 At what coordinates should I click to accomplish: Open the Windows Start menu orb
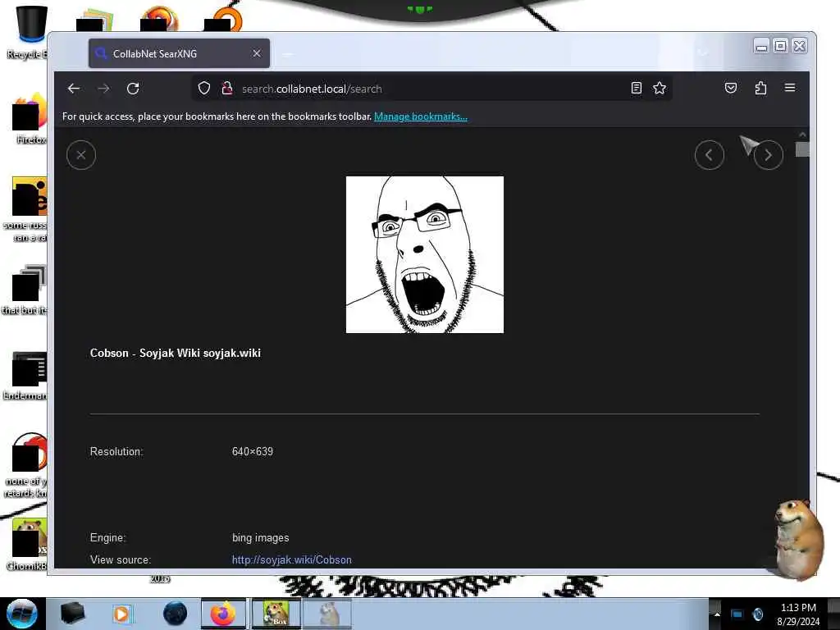click(21, 614)
